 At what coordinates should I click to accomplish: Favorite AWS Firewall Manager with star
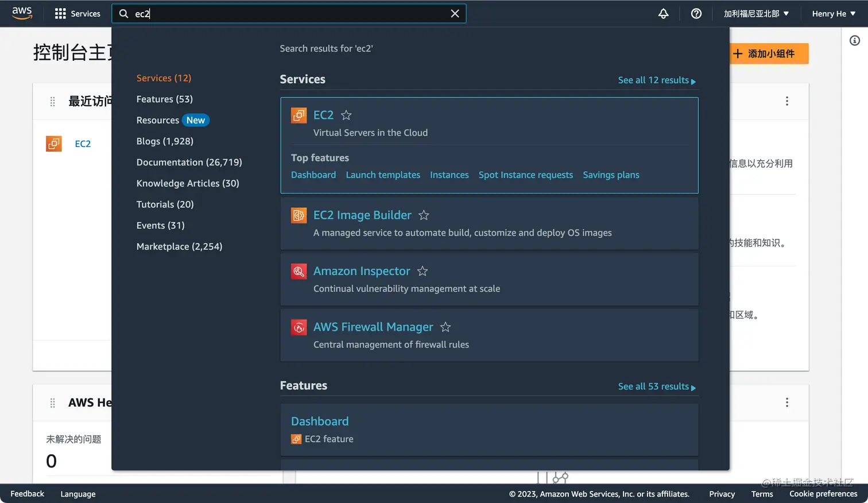(445, 327)
